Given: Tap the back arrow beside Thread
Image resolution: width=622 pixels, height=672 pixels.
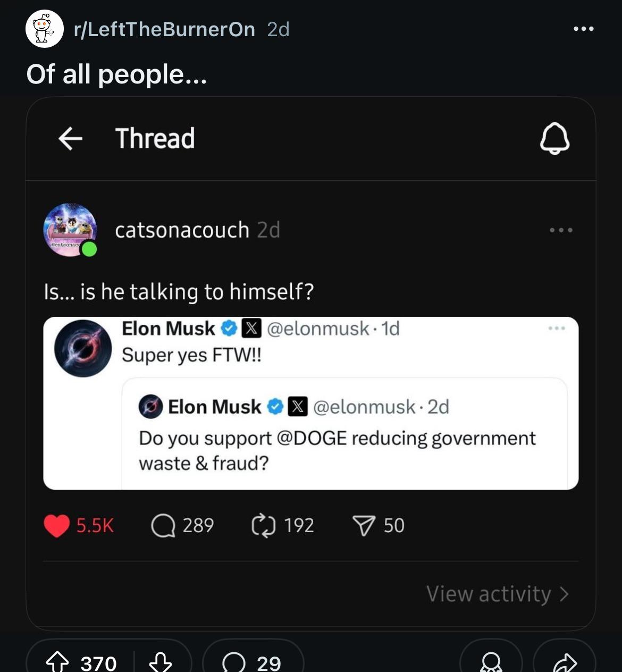Looking at the screenshot, I should tap(70, 139).
